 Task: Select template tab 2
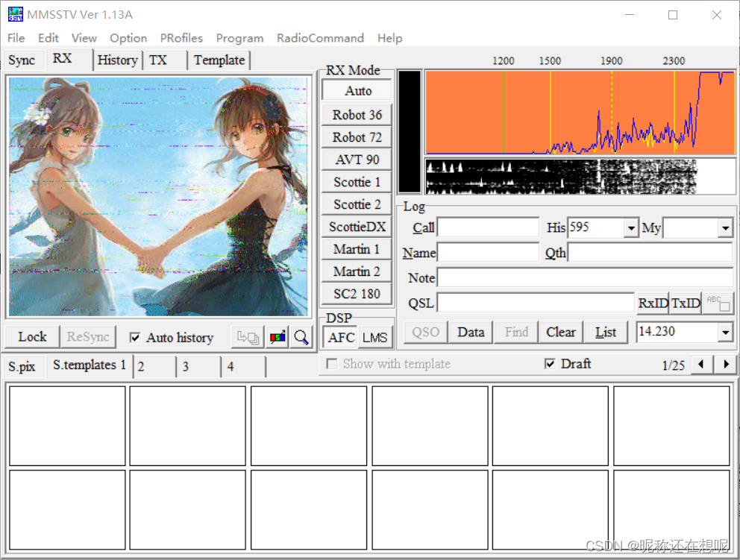[x=155, y=367]
